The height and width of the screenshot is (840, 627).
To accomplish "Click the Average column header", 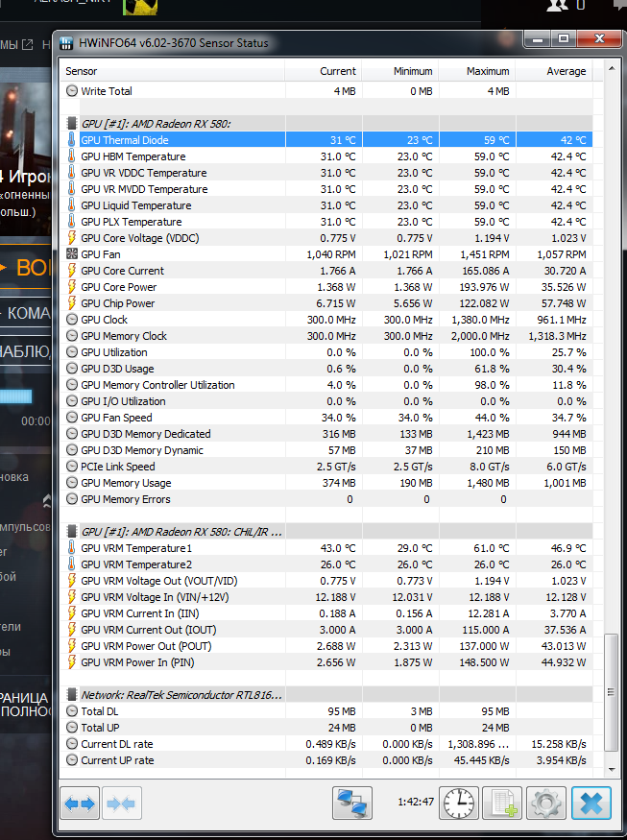I will [x=554, y=71].
